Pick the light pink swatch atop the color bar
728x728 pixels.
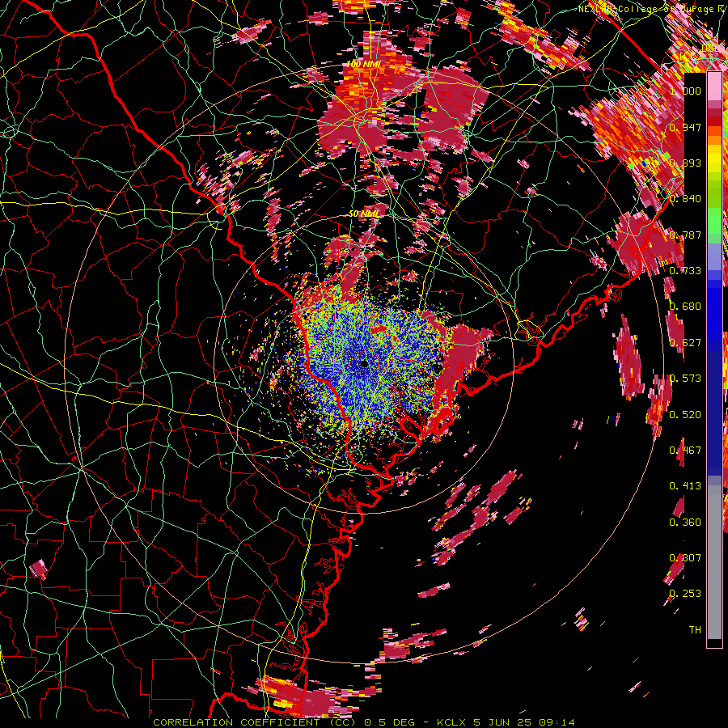pyautogui.click(x=714, y=87)
